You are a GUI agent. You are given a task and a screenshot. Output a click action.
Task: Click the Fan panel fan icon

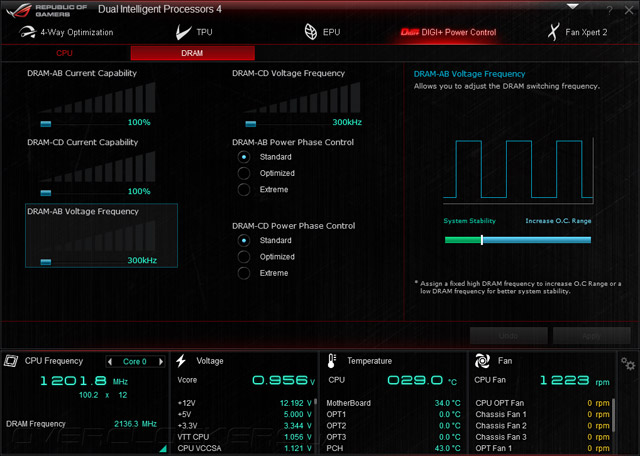coord(482,361)
